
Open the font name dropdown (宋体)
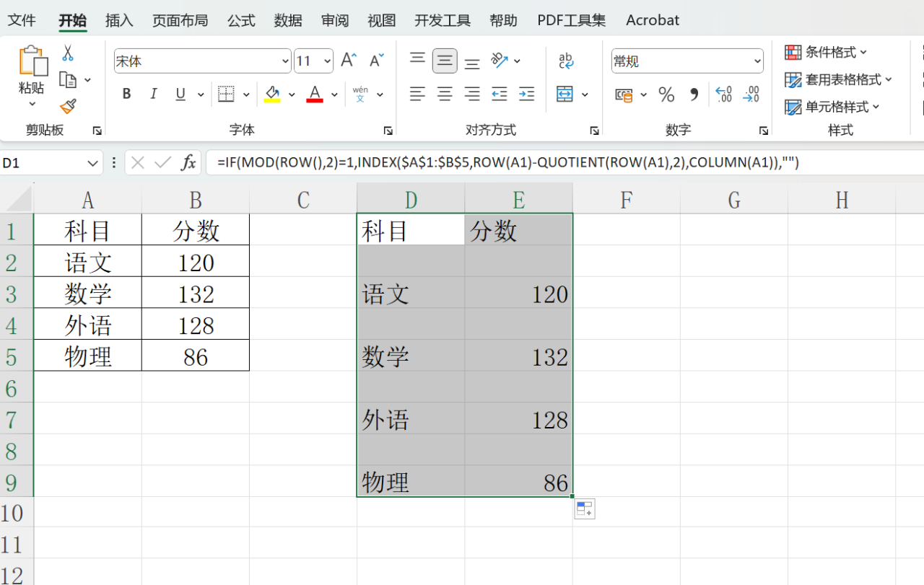tap(284, 61)
